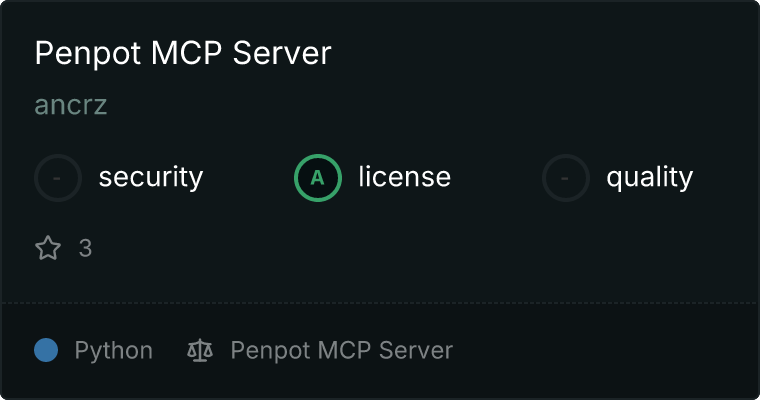Viewport: 760px width, 400px height.
Task: Click the card footer background area
Action: pos(606,351)
